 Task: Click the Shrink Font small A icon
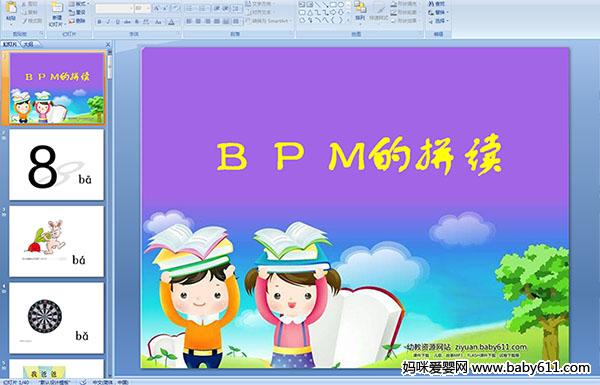tap(165, 8)
